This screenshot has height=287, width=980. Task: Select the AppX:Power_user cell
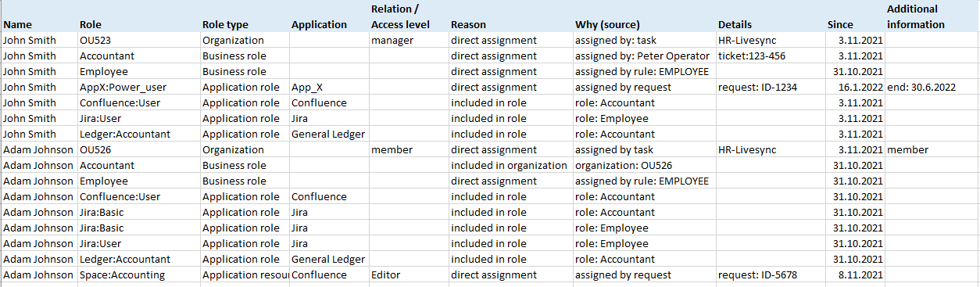pos(138,87)
